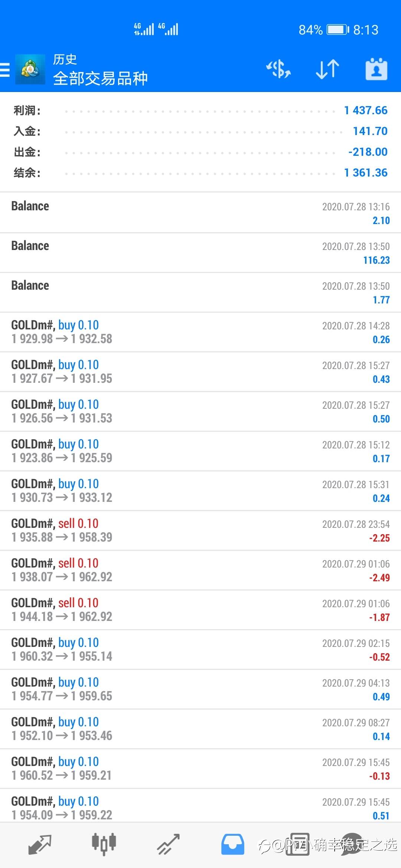Expand the sell trade opened at 1 944.18
Image resolution: width=401 pixels, height=868 pixels.
200,610
